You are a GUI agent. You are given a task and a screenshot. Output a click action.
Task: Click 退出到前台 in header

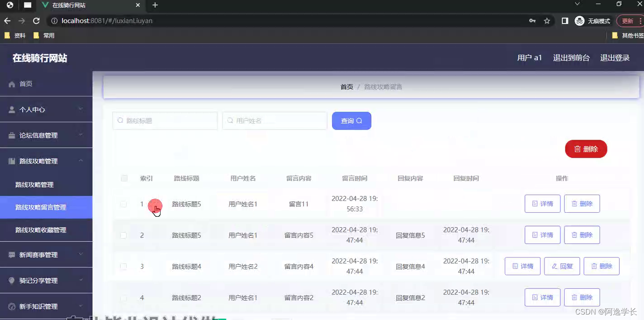[571, 58]
